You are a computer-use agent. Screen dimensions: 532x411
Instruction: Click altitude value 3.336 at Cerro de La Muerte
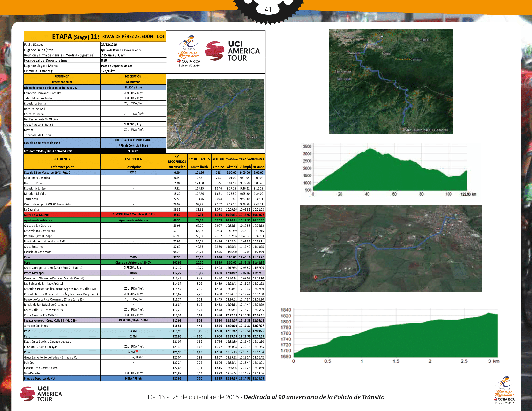[x=218, y=215]
